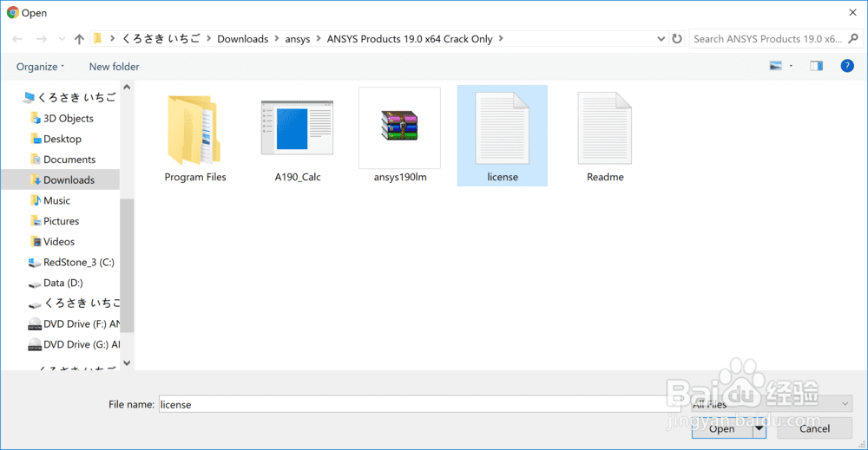
Task: Expand chevron after ANSYS Products breadcrumb
Action: [x=501, y=39]
